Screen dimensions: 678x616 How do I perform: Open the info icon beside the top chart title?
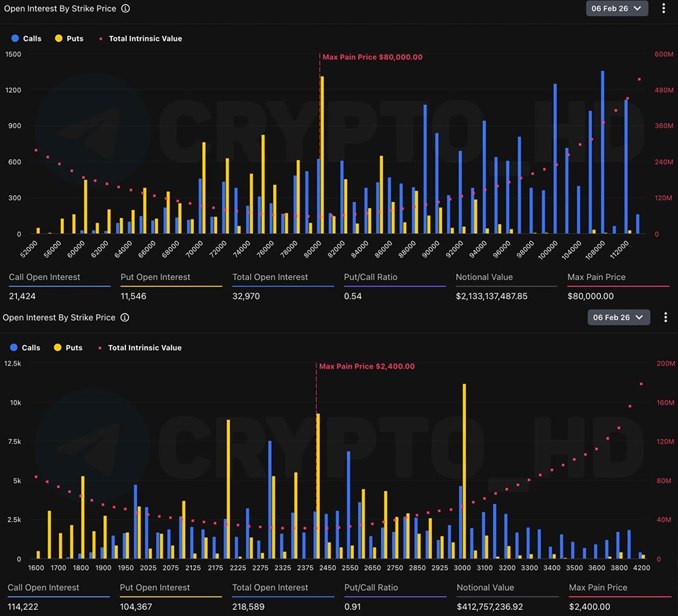click(x=125, y=8)
